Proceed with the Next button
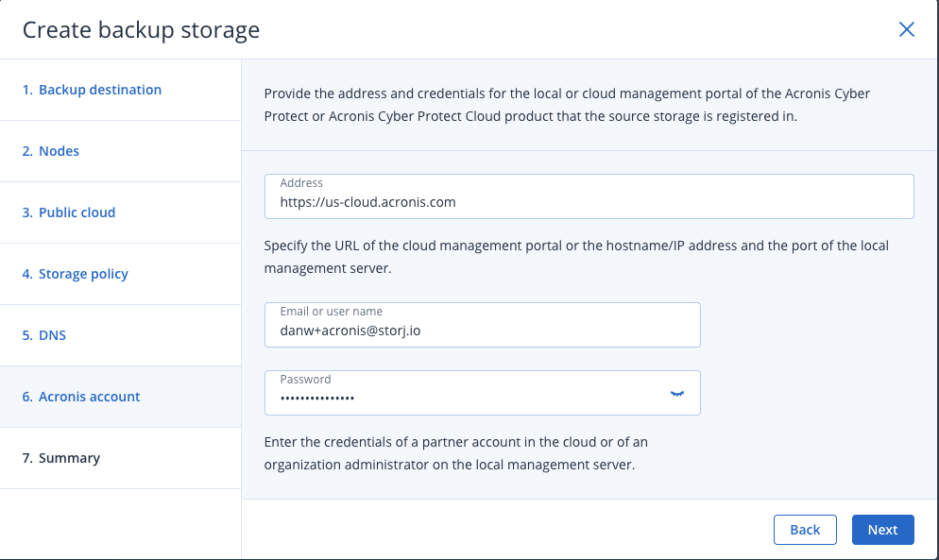This screenshot has width=939, height=560. 882,530
